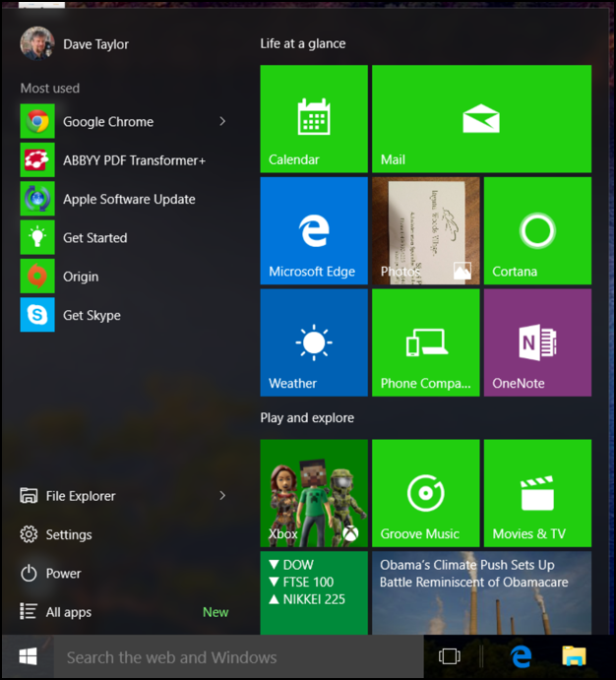
Task: Open the Xbox tile
Action: 314,493
